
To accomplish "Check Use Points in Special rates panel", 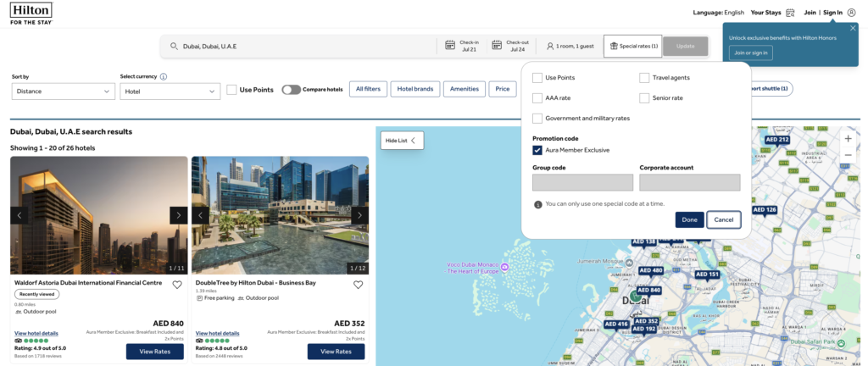I will tap(537, 78).
